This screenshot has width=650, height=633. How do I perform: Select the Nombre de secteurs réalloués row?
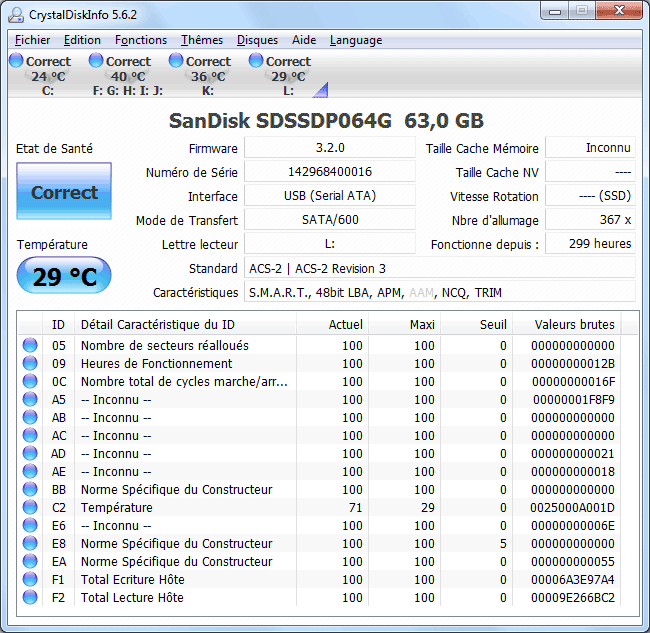pyautogui.click(x=318, y=345)
